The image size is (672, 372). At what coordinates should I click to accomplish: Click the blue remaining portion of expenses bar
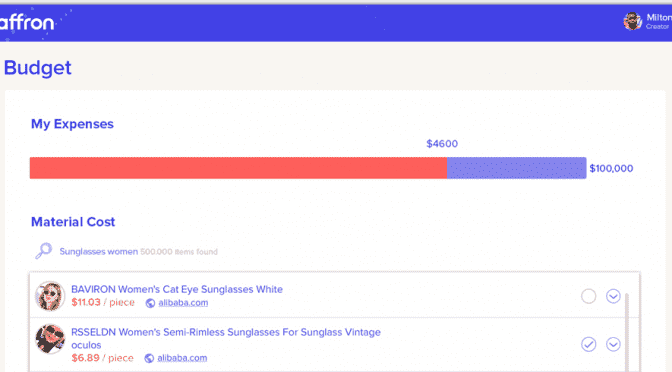[x=516, y=168]
